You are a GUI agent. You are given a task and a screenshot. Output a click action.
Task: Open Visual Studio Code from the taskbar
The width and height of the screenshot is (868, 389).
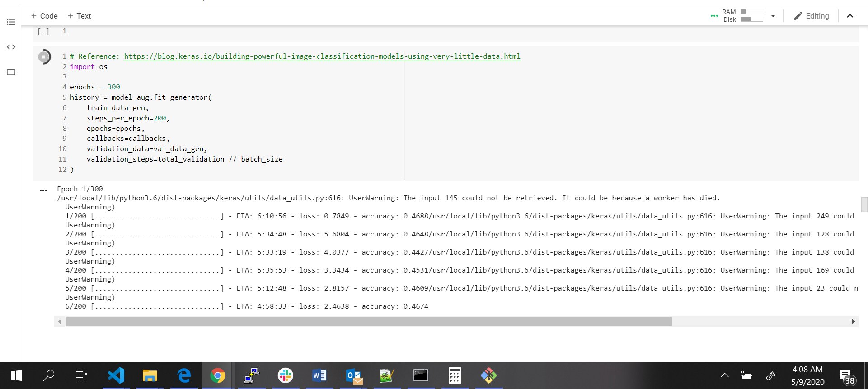point(116,375)
